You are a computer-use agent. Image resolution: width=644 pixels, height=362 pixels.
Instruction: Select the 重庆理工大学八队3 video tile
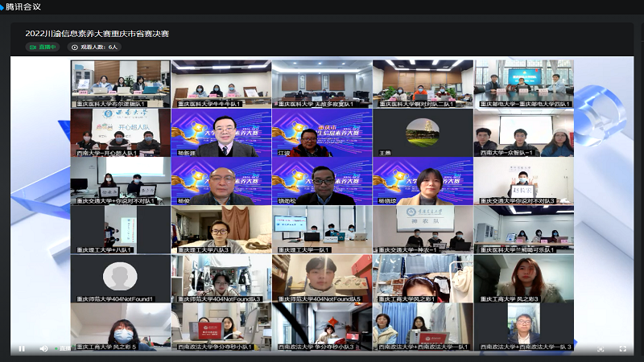pyautogui.click(x=221, y=230)
